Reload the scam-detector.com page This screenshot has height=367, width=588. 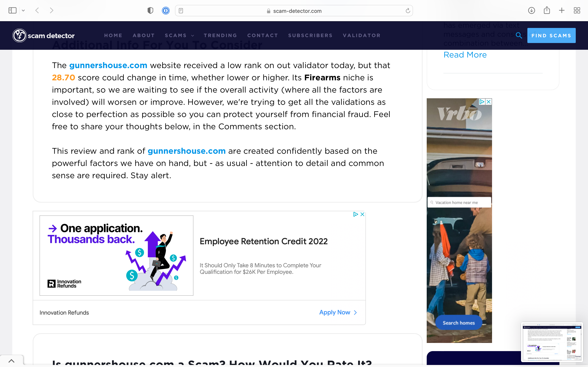point(408,11)
